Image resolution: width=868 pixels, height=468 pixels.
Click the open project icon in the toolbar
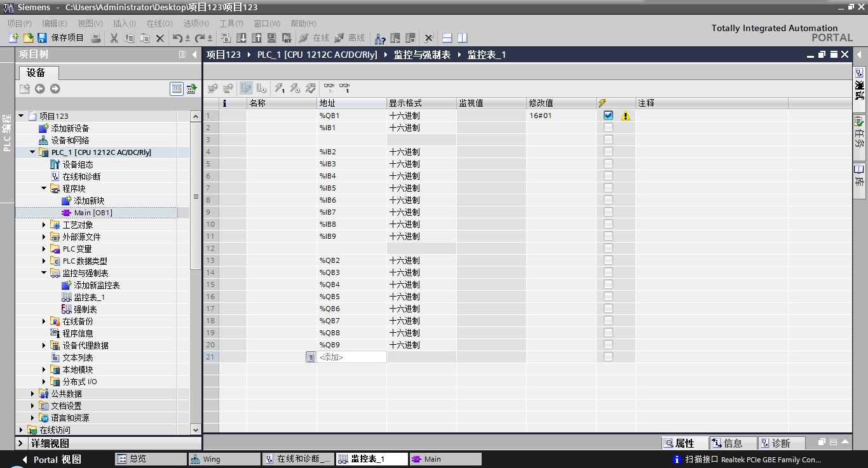pyautogui.click(x=28, y=38)
